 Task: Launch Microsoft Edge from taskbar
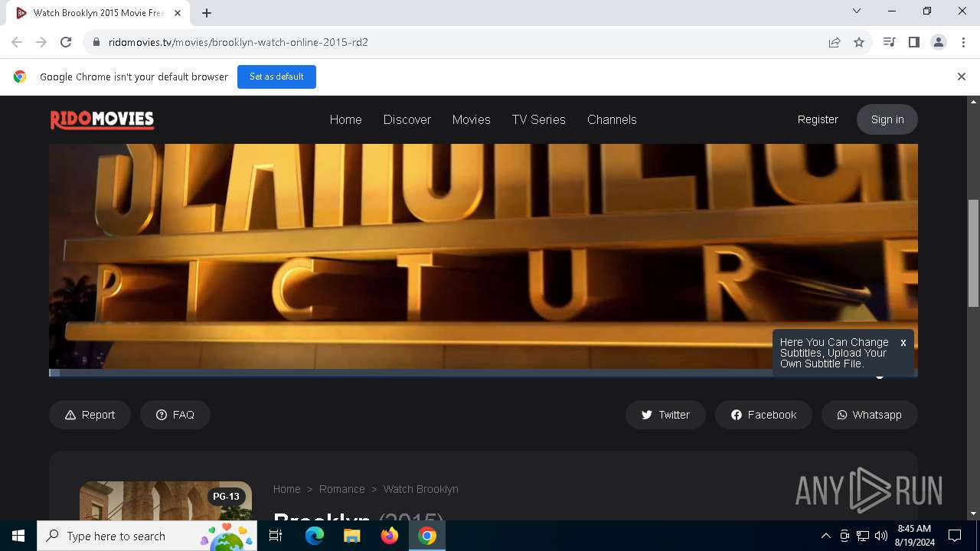point(315,536)
